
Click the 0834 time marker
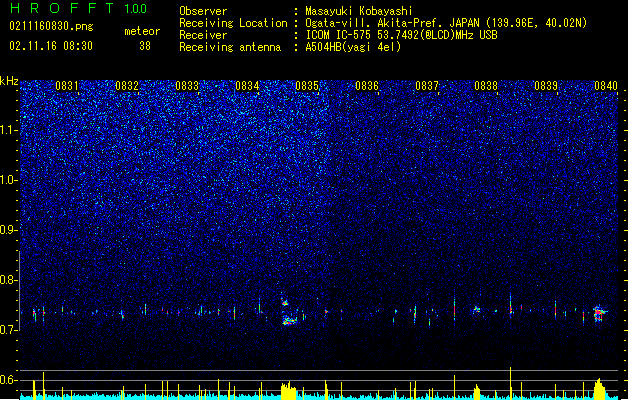pos(247,86)
